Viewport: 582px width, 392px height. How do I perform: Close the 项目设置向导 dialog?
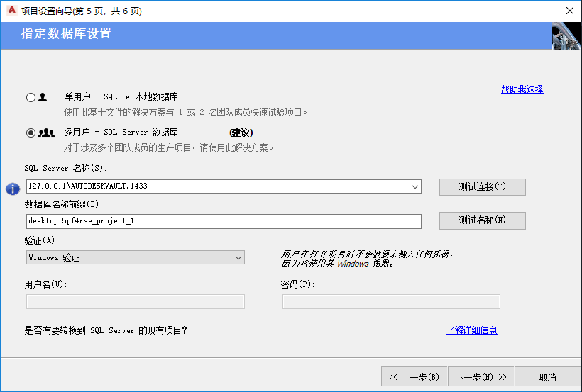click(x=570, y=11)
